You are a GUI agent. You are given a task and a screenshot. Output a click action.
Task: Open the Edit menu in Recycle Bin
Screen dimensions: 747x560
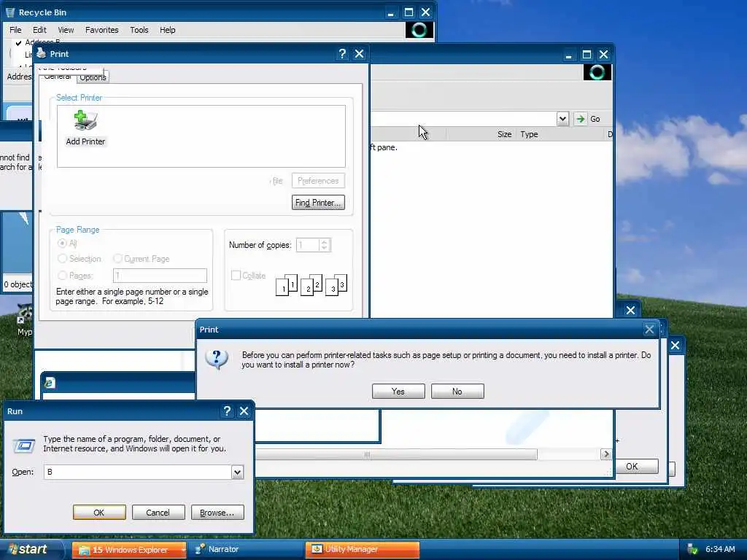(39, 30)
